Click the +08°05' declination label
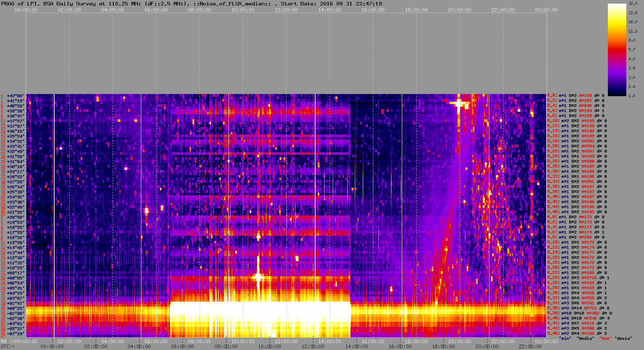 pos(16,278)
